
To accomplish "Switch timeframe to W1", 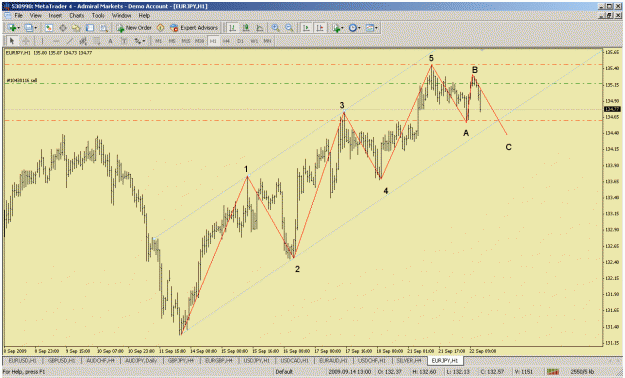I will [x=254, y=41].
